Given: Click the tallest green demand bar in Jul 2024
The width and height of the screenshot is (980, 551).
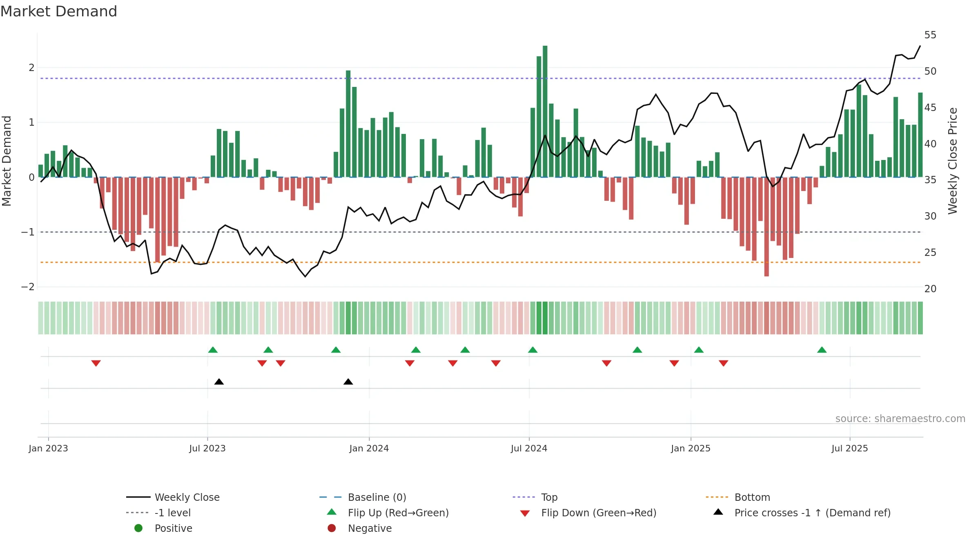Looking at the screenshot, I should pos(545,111).
